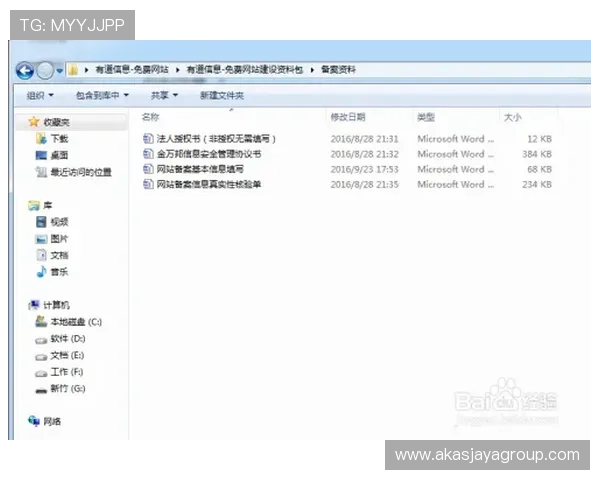Expand breadcrumb arrow after 有道信息-免费网站
This screenshot has width=600, height=480.
[x=178, y=70]
